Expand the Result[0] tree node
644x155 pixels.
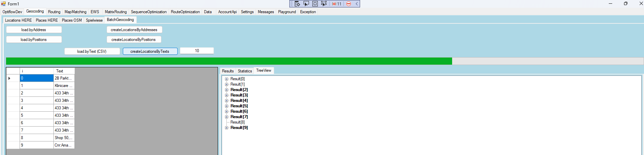coord(227,79)
